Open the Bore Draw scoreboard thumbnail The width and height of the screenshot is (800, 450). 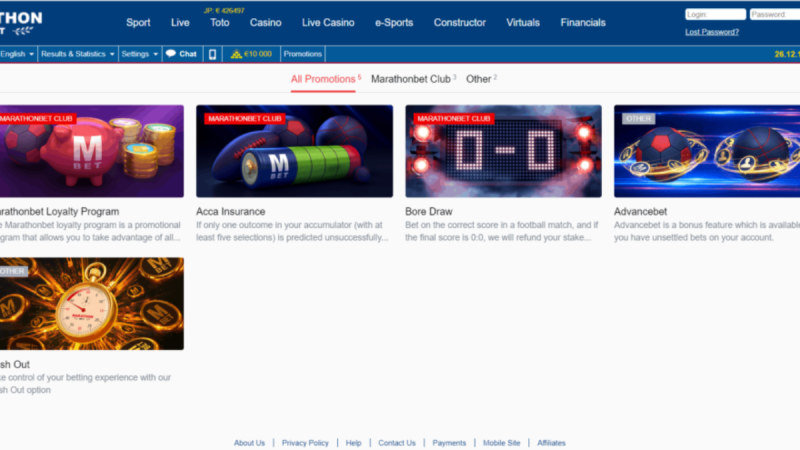point(504,151)
